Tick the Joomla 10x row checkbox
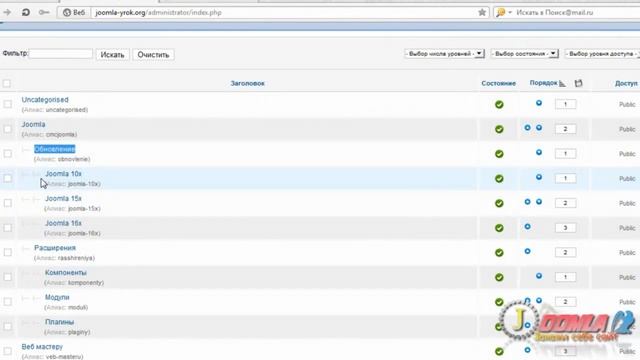 tap(7, 178)
